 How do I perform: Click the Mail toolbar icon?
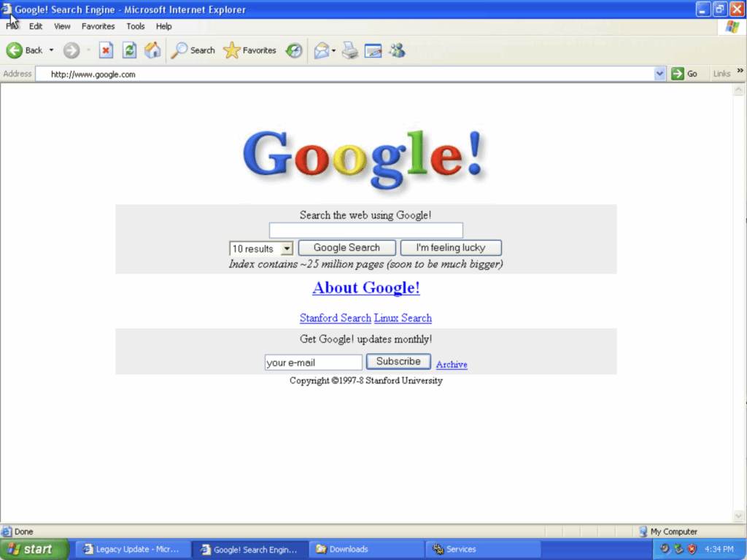point(321,50)
